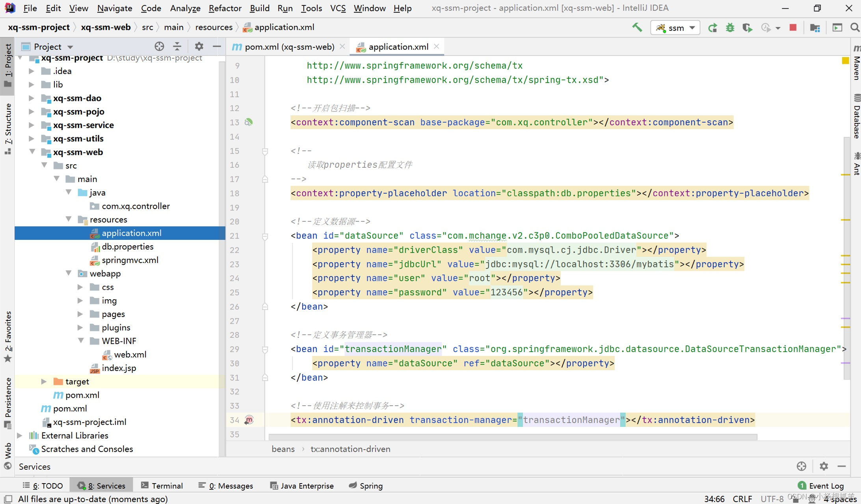861x504 pixels.
Task: Open the Java Enterprise tool window
Action: pos(301,485)
